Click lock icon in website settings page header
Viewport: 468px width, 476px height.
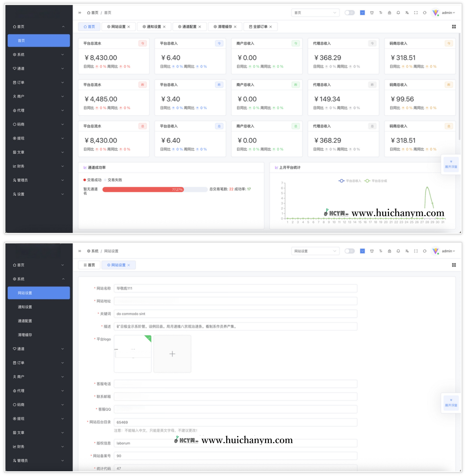(x=389, y=251)
